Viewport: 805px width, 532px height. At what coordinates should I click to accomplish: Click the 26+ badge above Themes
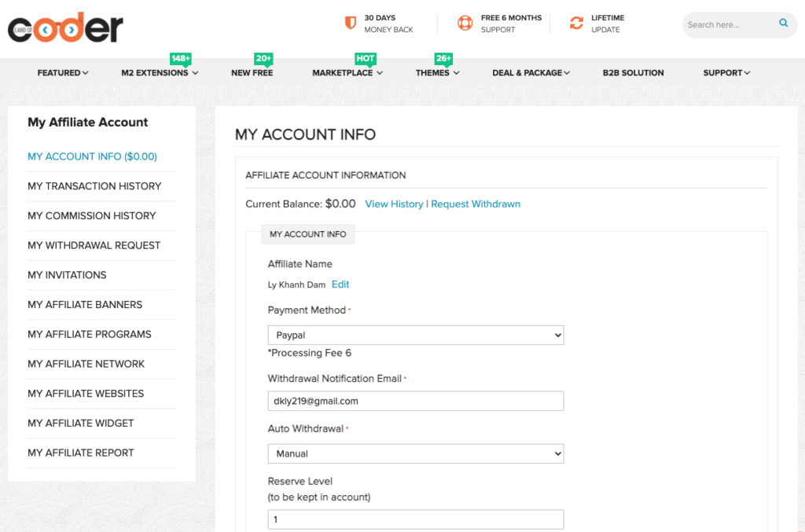[x=443, y=59]
